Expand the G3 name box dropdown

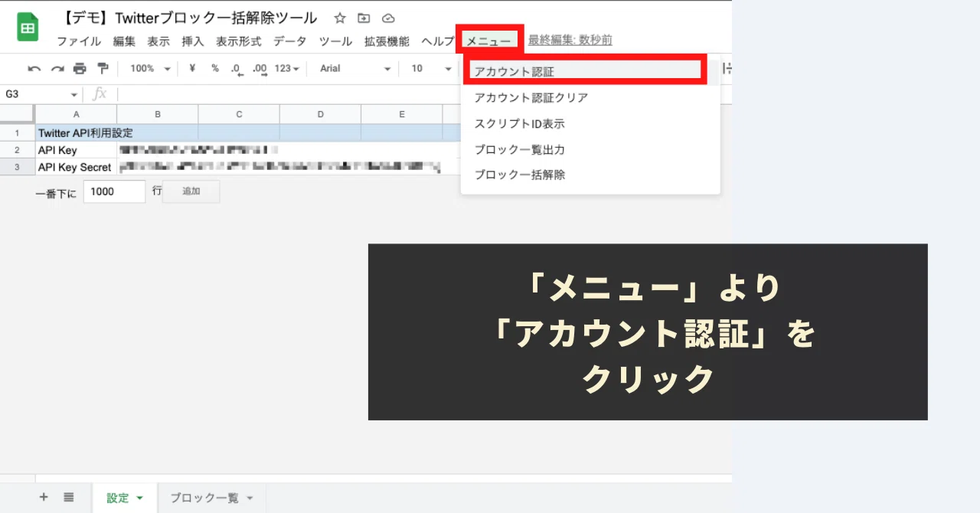(74, 95)
